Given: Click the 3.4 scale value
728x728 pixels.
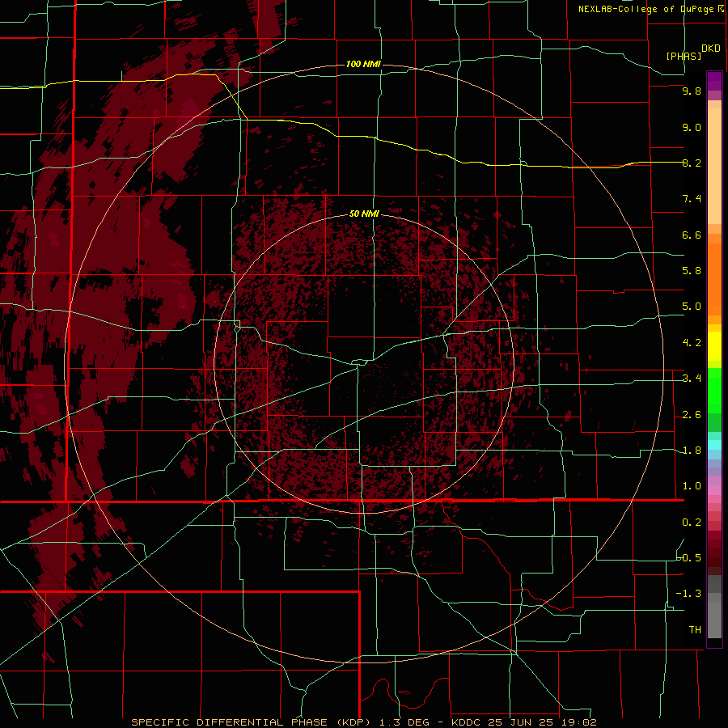Looking at the screenshot, I should [692, 379].
